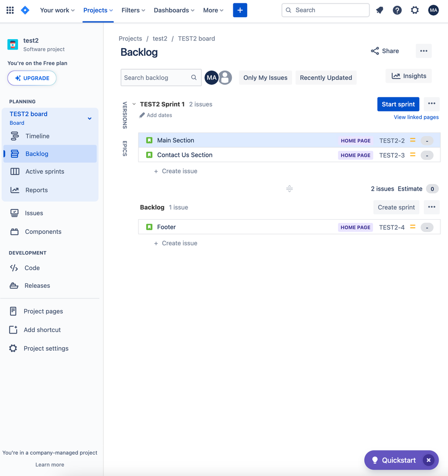Open the Filters dropdown

click(x=133, y=10)
